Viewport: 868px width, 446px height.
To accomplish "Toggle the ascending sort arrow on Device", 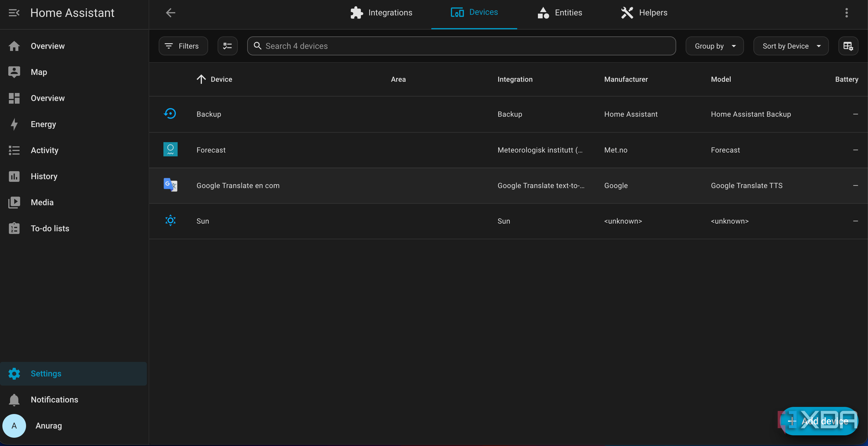I will [201, 79].
